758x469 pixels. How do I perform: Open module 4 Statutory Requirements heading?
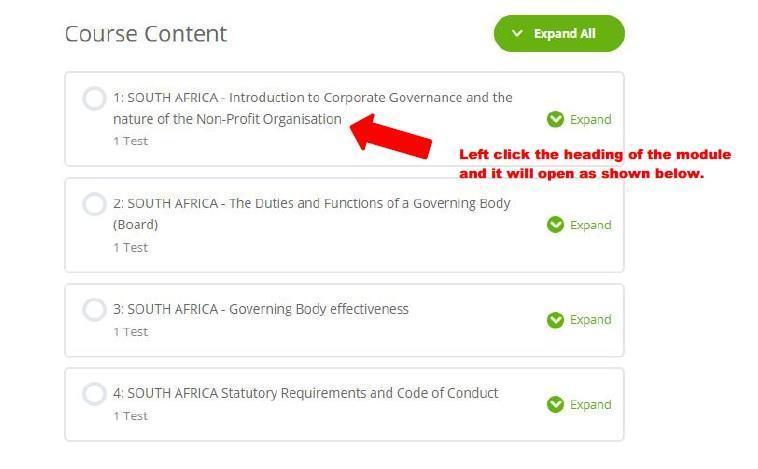tap(306, 393)
